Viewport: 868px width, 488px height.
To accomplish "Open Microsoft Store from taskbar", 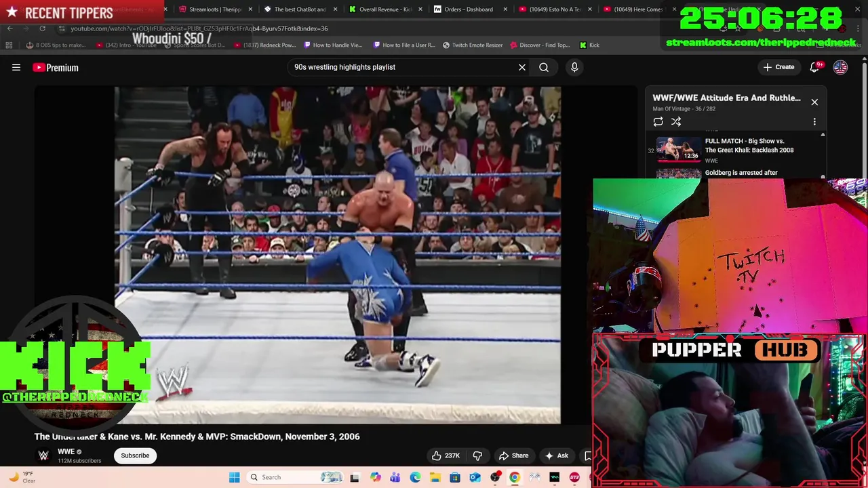I will 455,477.
